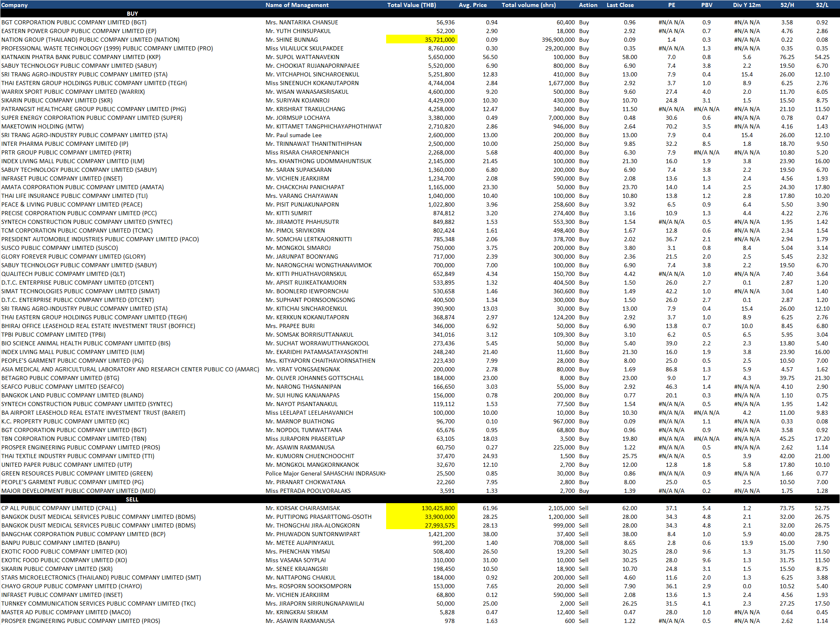Click yellow highlighted cell 35,721,000
Viewport: 840px width, 625px height.
[422, 40]
